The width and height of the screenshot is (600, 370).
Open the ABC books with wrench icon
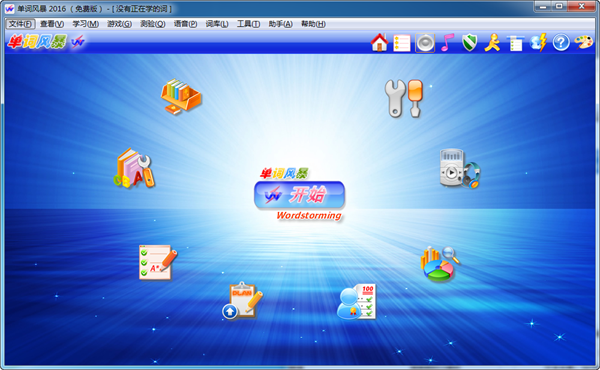click(x=134, y=168)
